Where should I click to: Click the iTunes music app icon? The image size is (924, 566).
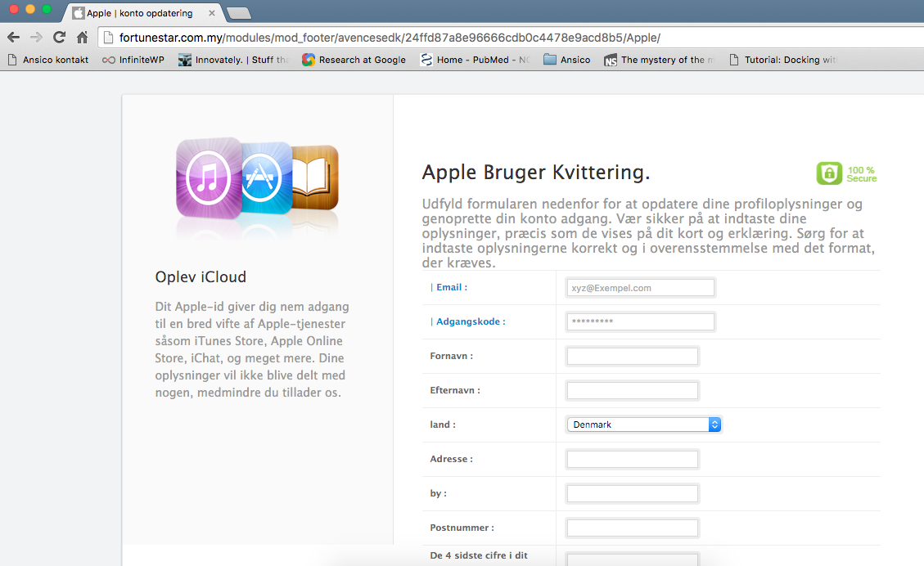click(210, 177)
